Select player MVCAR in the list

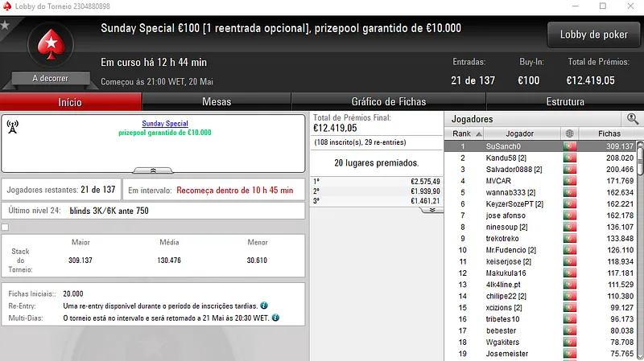499,182
